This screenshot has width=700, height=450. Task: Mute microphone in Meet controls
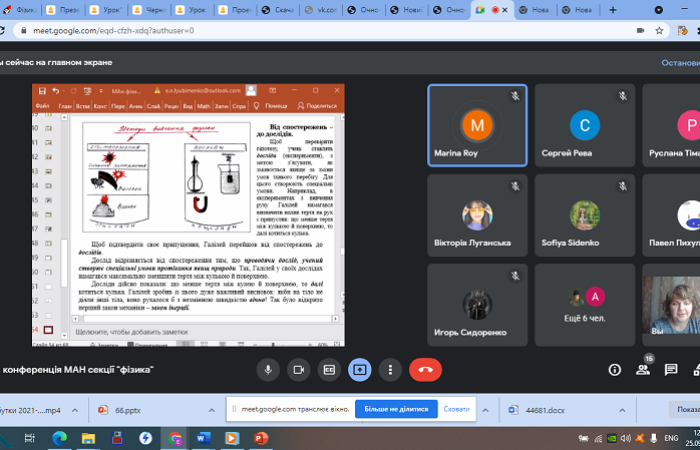point(268,369)
